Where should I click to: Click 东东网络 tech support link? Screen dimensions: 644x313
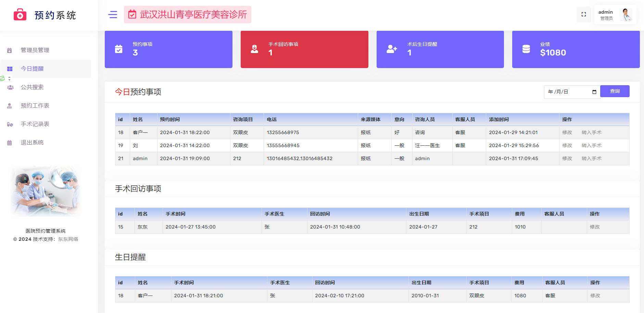pos(68,239)
